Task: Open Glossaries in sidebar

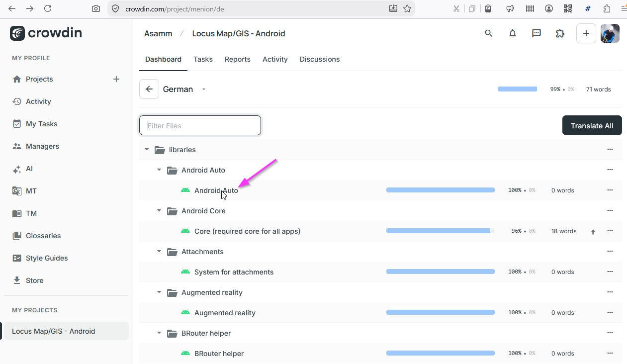Action: pos(43,236)
